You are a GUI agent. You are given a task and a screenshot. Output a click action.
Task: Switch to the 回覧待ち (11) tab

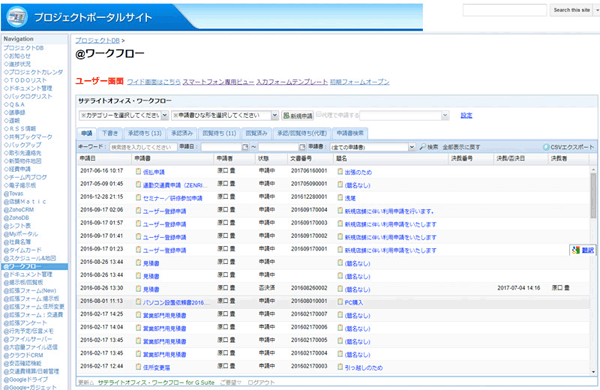pyautogui.click(x=219, y=133)
